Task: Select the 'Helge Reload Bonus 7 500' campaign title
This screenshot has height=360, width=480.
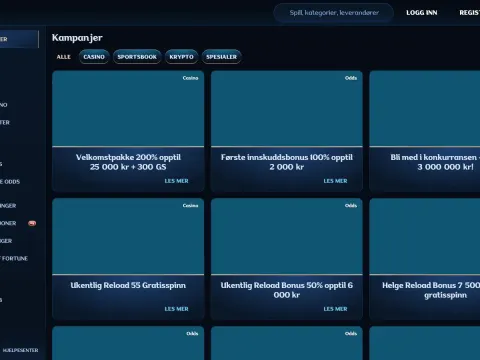Action: 431,290
